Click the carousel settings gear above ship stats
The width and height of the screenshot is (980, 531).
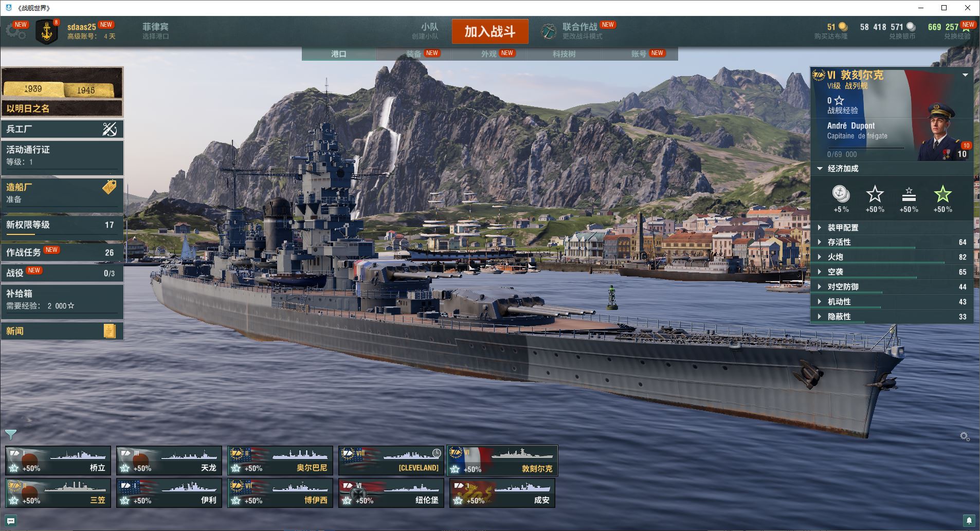965,436
